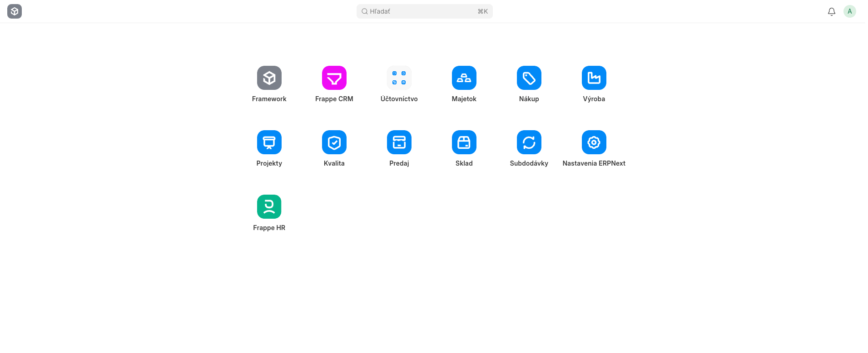Open the Predaj module icon

[399, 142]
